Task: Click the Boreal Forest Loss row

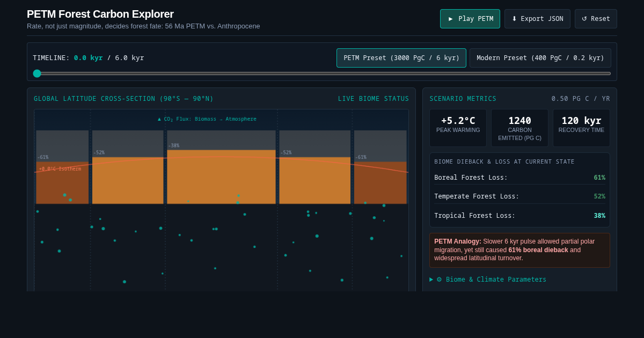Action: (x=519, y=178)
